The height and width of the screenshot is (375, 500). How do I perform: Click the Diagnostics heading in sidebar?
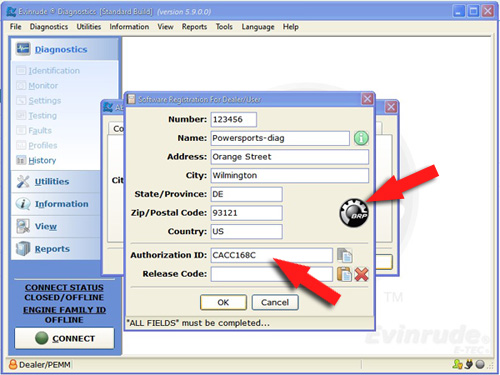coord(61,49)
